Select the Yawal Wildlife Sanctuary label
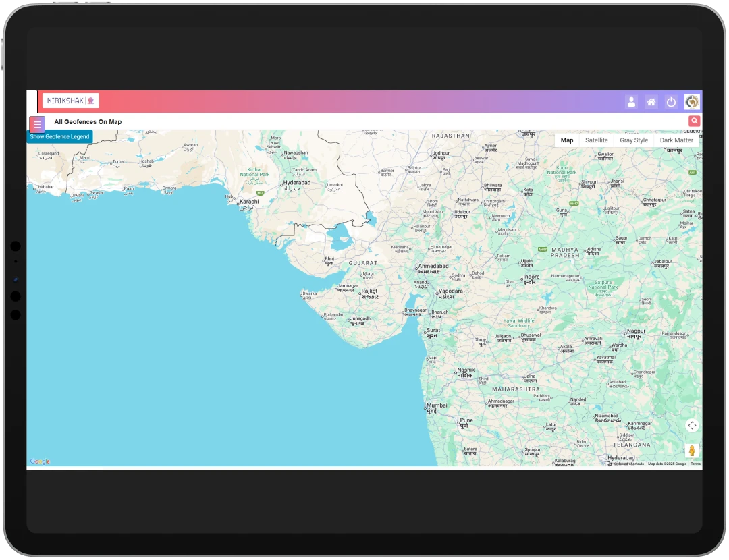Viewport: 729px width, 560px height. point(519,323)
